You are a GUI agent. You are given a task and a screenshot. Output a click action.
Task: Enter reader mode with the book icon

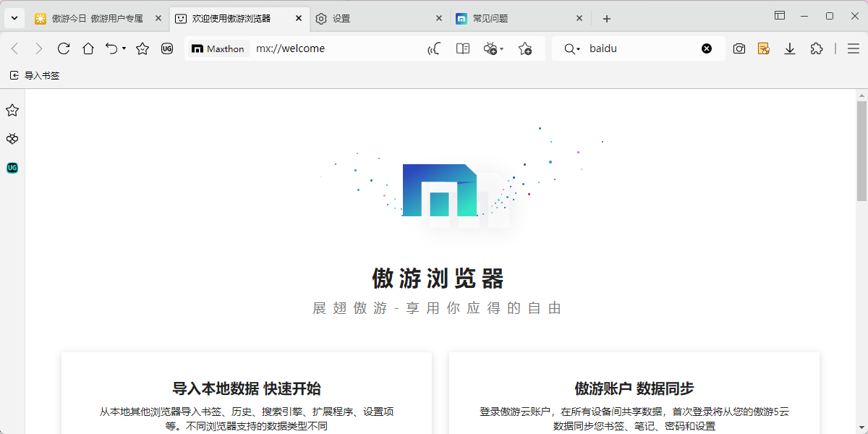462,48
